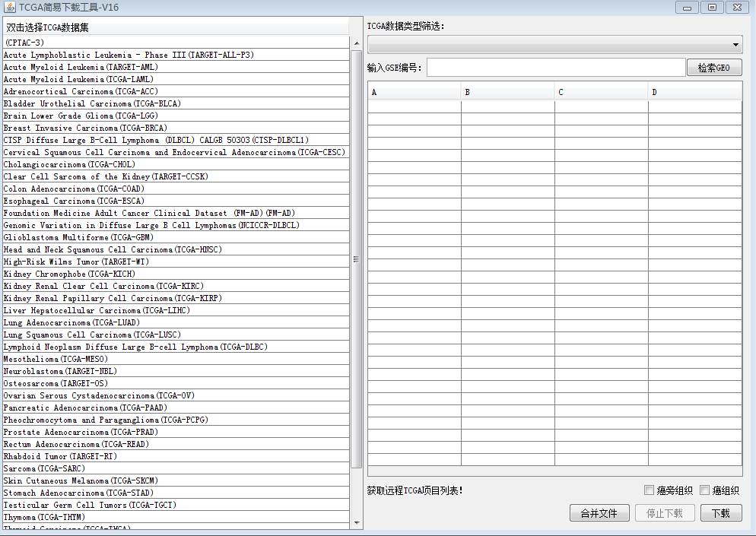
Task: Select Brain Lower Grade Glioma (TCGA-LGG)
Action: [176, 116]
